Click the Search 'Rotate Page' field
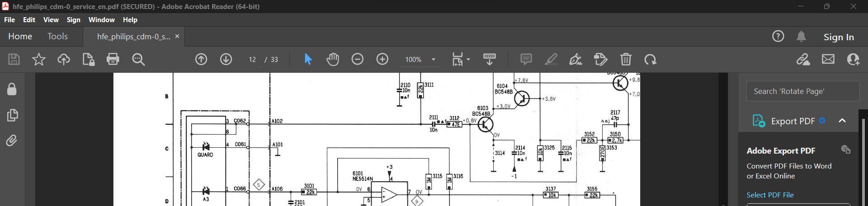Screen dimensions: 868x206 pos(802,91)
